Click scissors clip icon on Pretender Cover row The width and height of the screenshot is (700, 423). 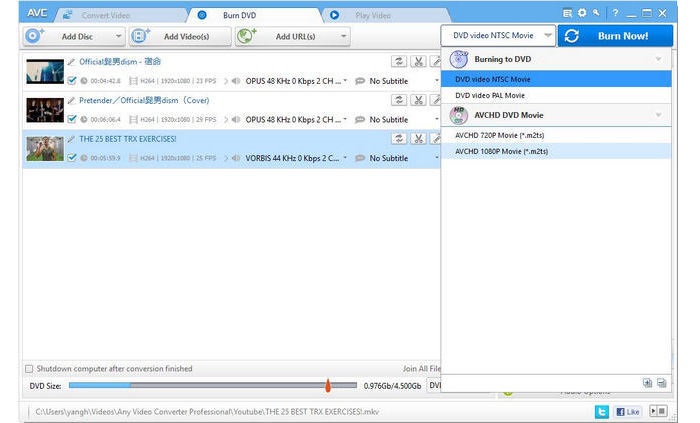(x=418, y=100)
